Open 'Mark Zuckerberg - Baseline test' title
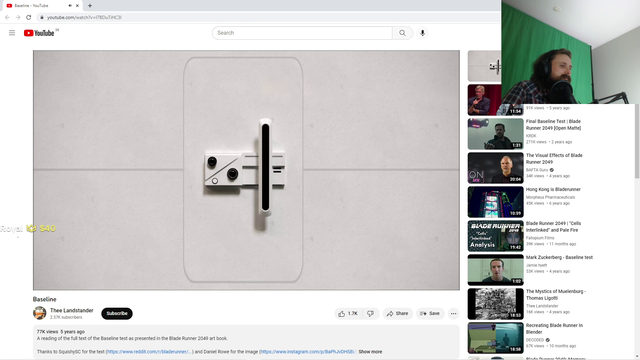The height and width of the screenshot is (360, 640). (x=559, y=257)
